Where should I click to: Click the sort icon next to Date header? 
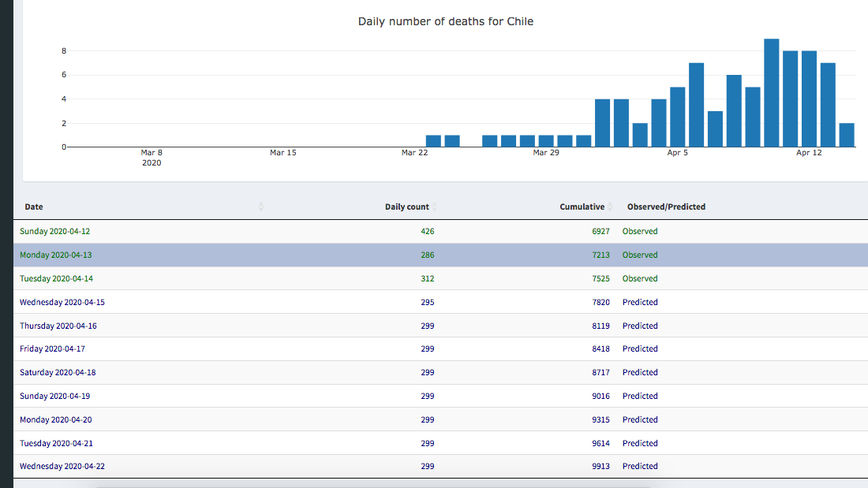click(261, 207)
